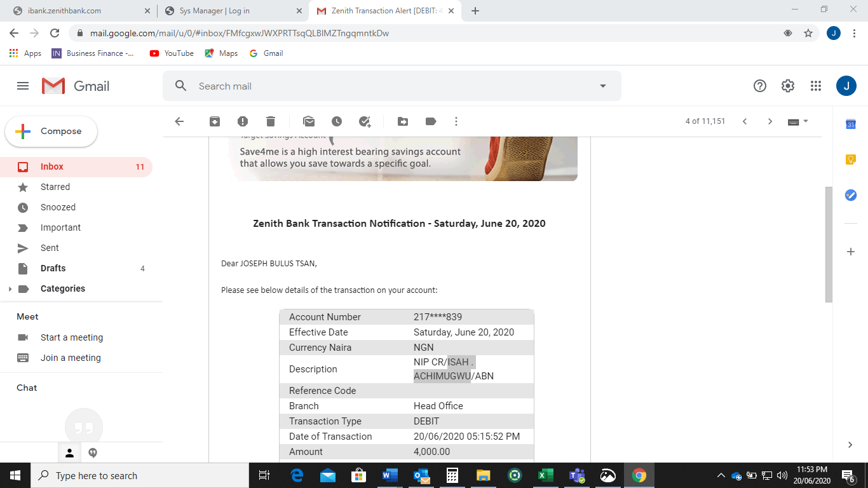
Task: Open Windows Start menu
Action: tap(15, 475)
